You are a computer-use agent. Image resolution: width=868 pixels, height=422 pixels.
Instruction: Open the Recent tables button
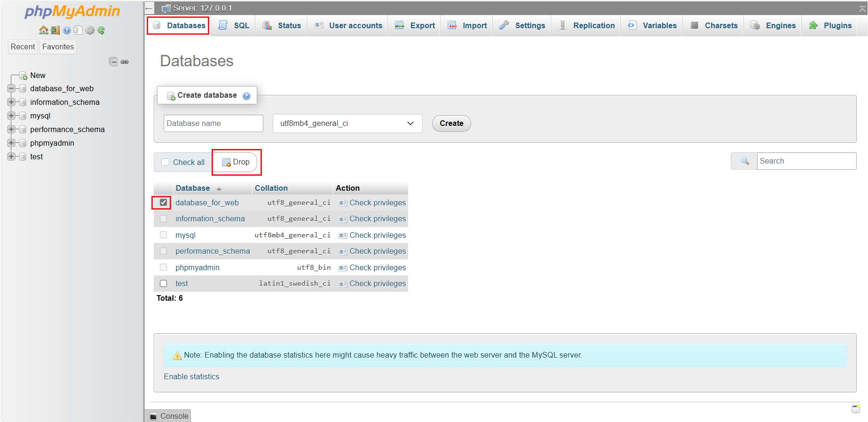pyautogui.click(x=23, y=47)
